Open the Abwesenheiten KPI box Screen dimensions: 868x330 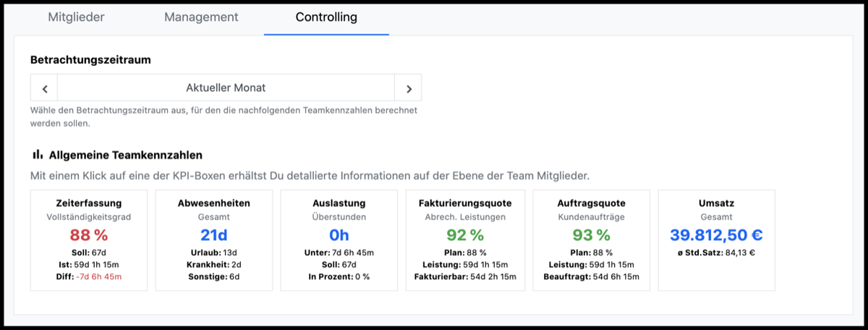[x=214, y=240]
